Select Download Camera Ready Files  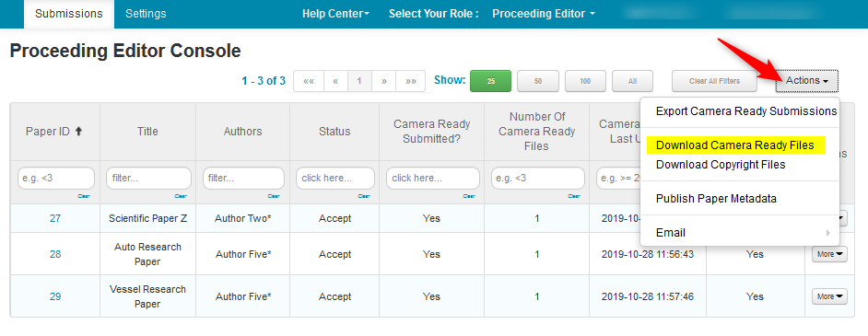tap(735, 145)
